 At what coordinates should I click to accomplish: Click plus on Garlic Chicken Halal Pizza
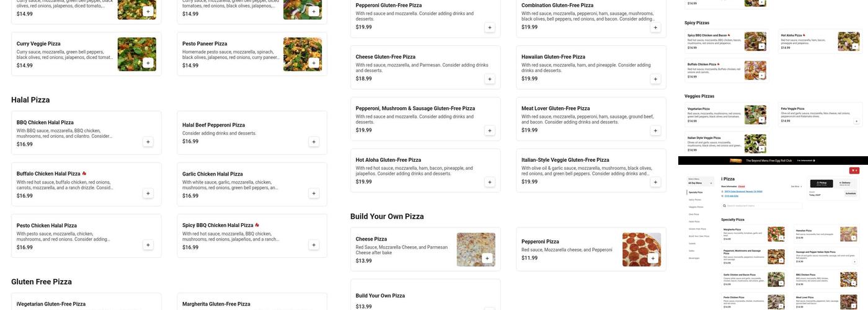click(x=314, y=193)
